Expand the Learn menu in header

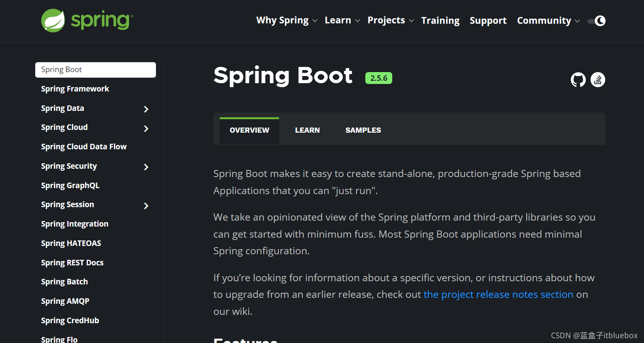pos(342,20)
